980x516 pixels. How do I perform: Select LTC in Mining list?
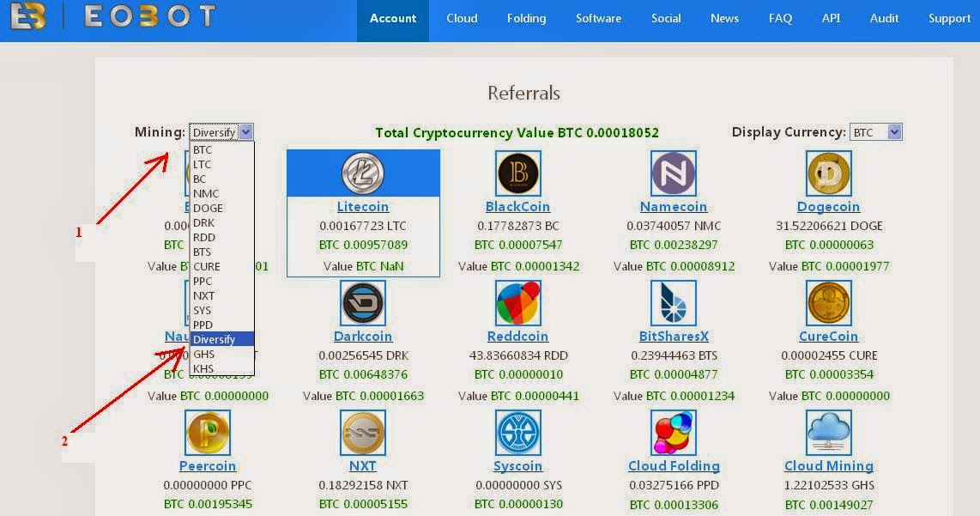point(222,165)
